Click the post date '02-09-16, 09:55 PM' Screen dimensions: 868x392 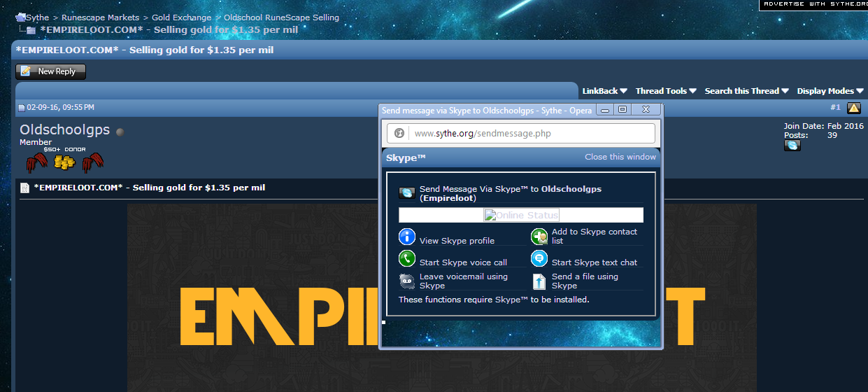tap(61, 108)
